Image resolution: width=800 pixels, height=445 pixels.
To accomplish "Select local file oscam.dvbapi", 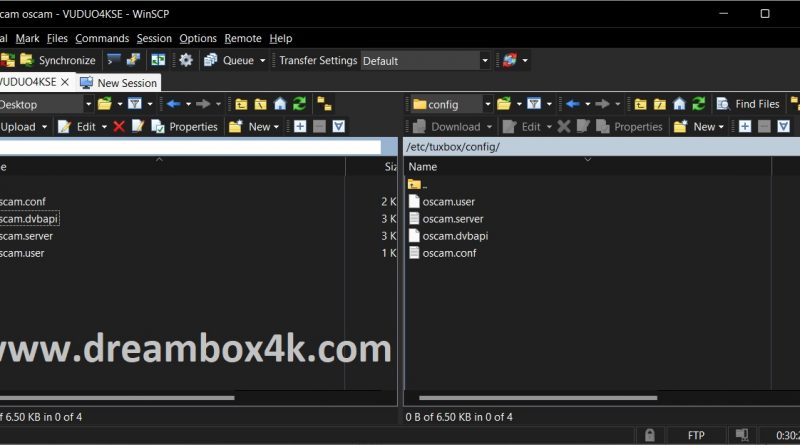I will (x=29, y=219).
